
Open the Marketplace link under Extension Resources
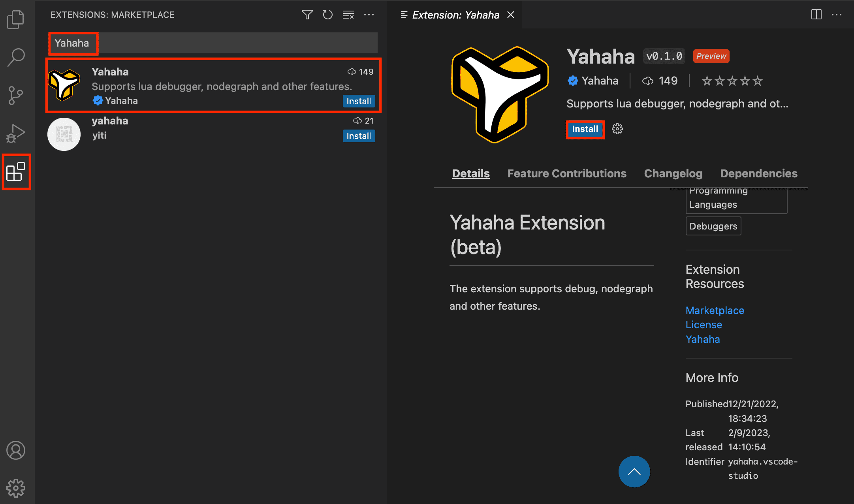715,310
